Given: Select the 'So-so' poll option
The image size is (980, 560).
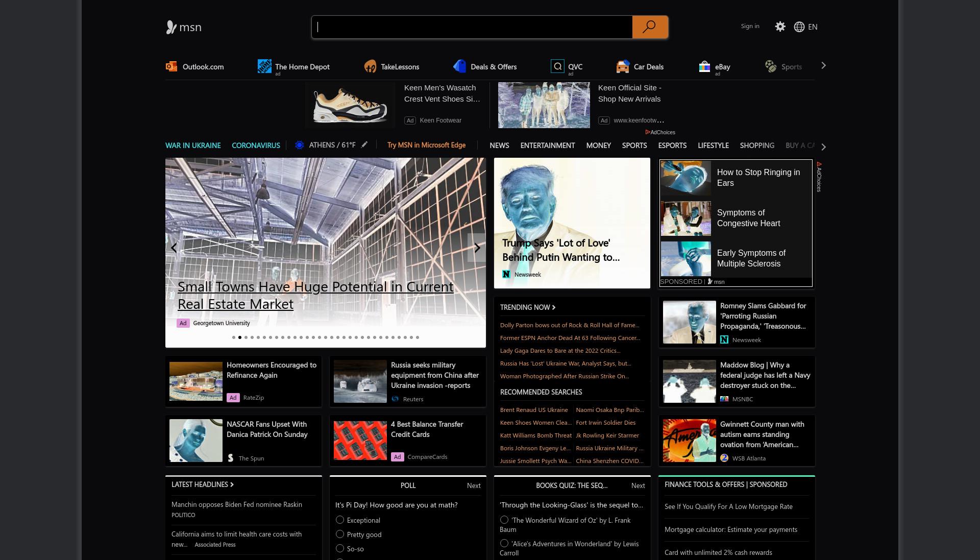Looking at the screenshot, I should [340, 548].
